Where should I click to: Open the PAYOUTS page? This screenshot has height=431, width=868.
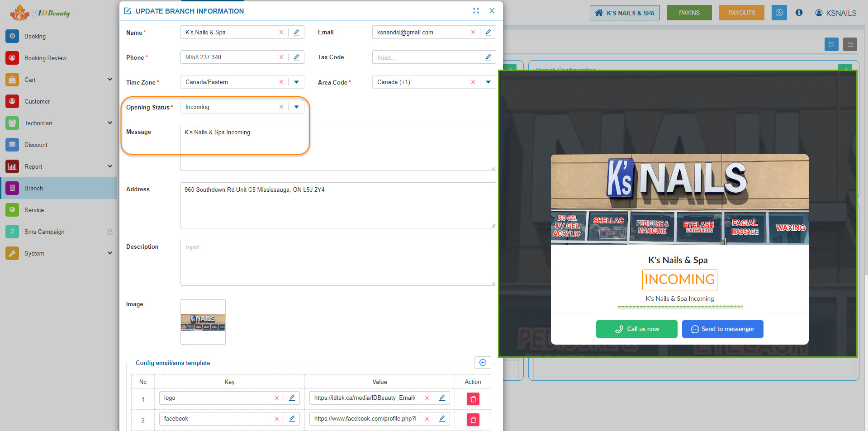(742, 13)
